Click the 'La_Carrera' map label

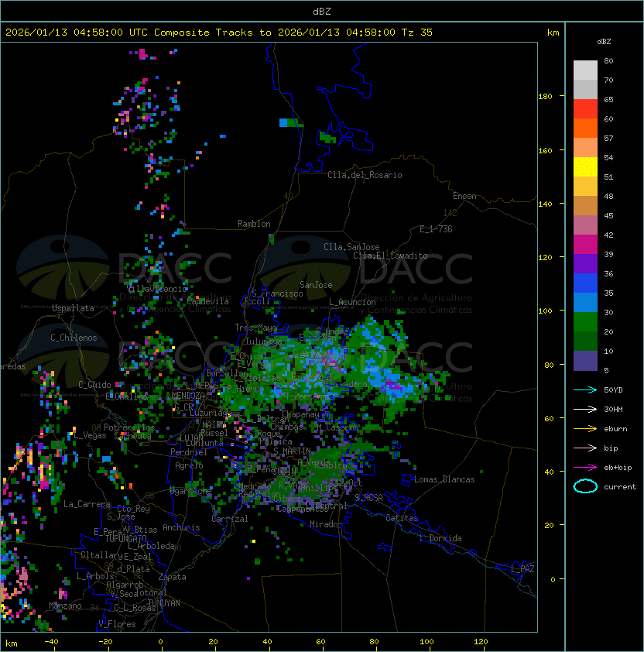pyautogui.click(x=87, y=504)
